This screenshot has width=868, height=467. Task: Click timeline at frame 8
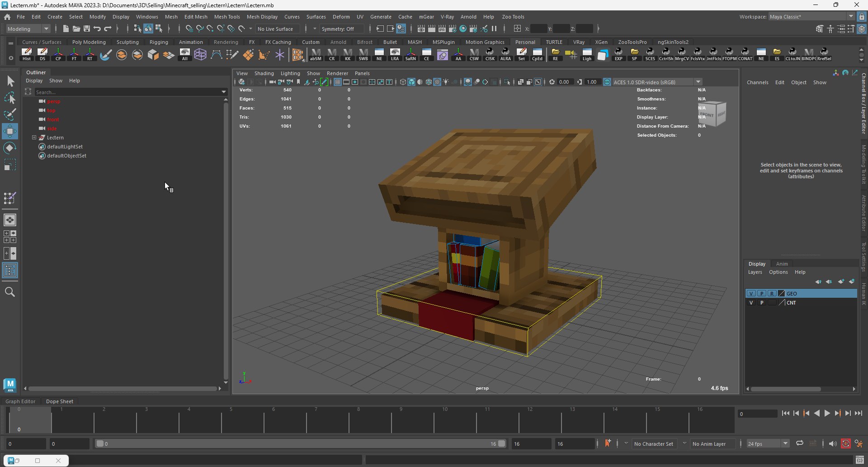point(359,419)
